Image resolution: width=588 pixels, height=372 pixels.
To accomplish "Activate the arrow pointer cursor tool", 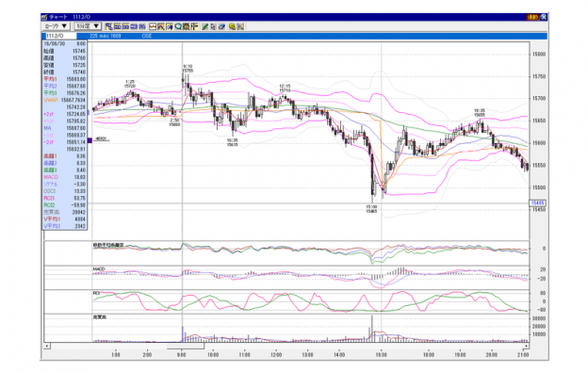I will click(213, 26).
